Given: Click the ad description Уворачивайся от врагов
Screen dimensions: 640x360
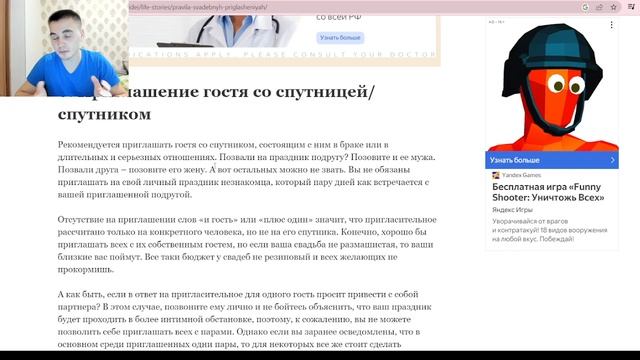Looking at the screenshot, I should pos(549,230).
